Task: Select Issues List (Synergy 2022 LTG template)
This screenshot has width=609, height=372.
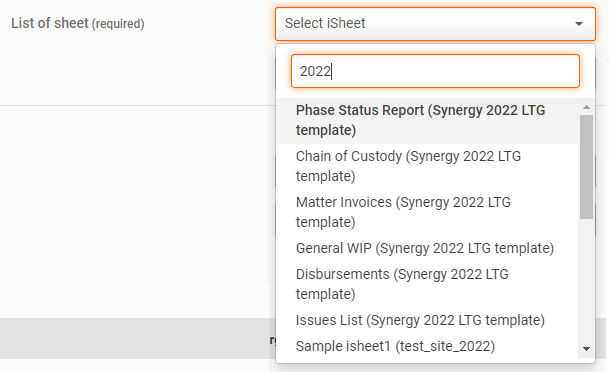Action: 427,320
